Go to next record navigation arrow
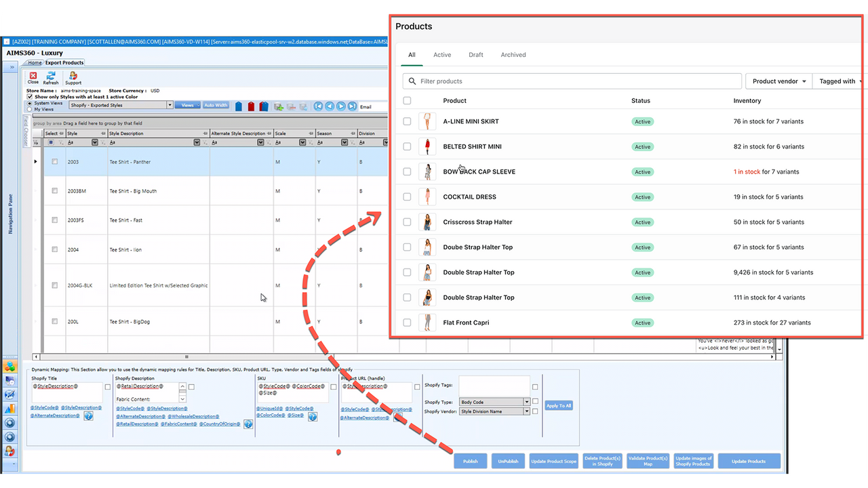Viewport: 868px width, 488px height. (x=341, y=106)
